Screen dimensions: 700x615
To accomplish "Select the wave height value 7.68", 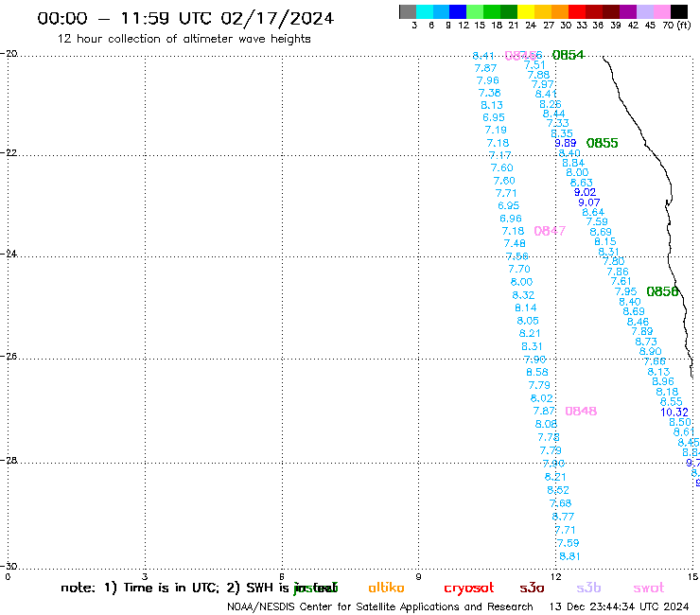I will tap(560, 503).
